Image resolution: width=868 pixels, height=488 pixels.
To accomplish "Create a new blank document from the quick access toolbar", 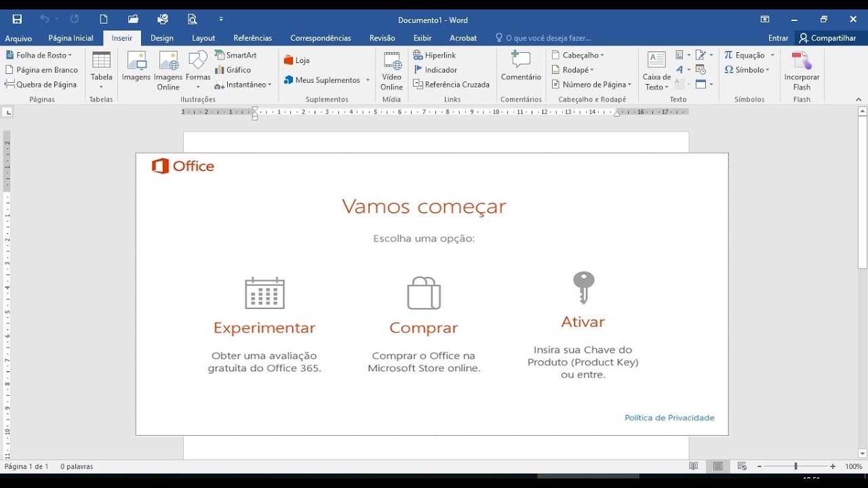I will click(x=104, y=19).
